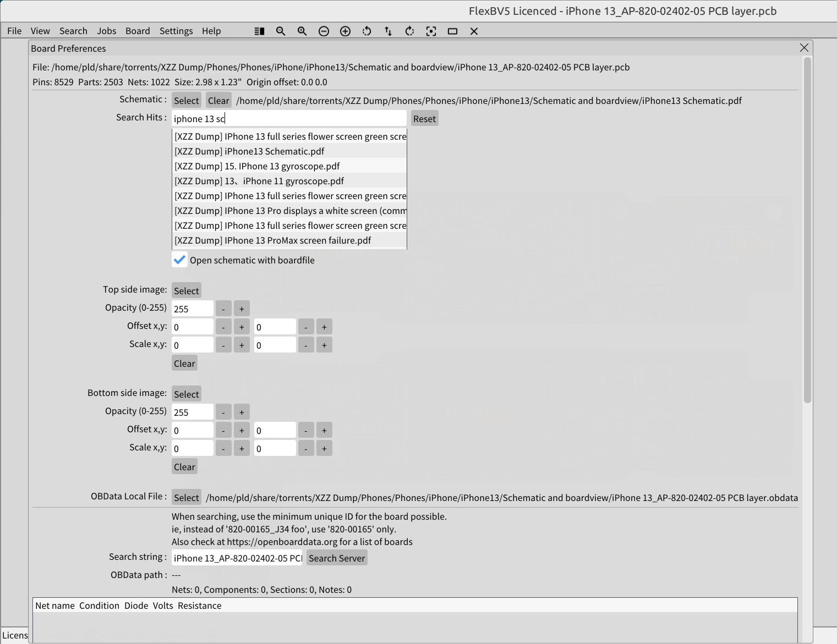
Task: Click the magnifier zoom-in toolbar icon
Action: pos(302,31)
